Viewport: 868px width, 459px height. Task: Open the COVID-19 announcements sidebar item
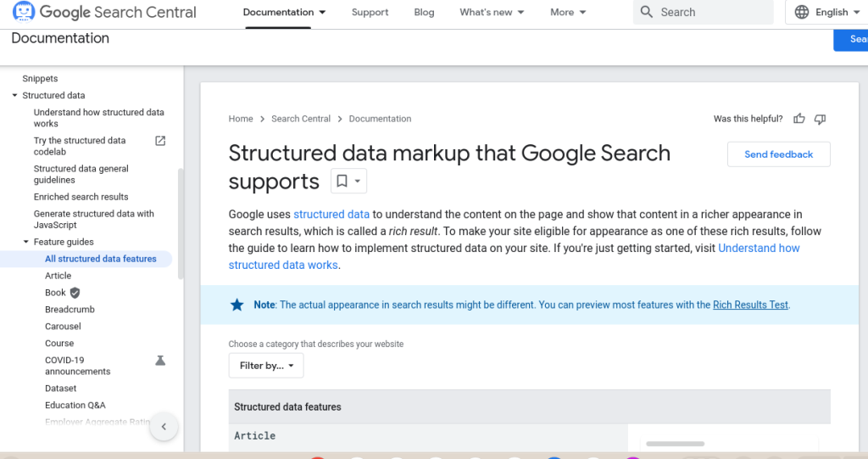click(x=77, y=366)
